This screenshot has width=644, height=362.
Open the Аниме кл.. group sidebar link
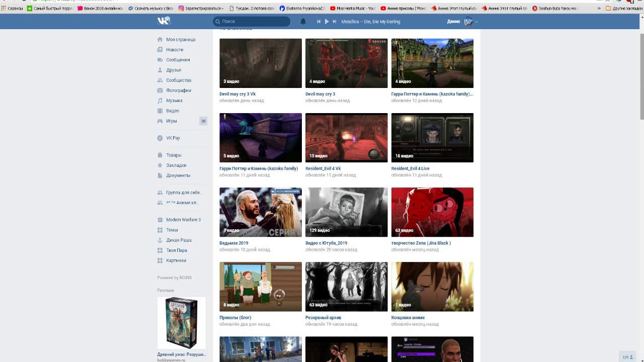[x=182, y=203]
